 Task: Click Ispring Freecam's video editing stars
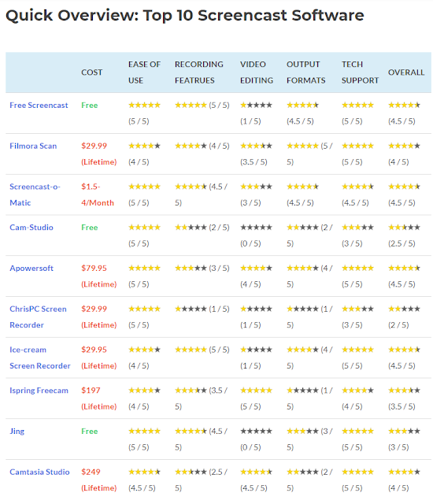tap(256, 391)
